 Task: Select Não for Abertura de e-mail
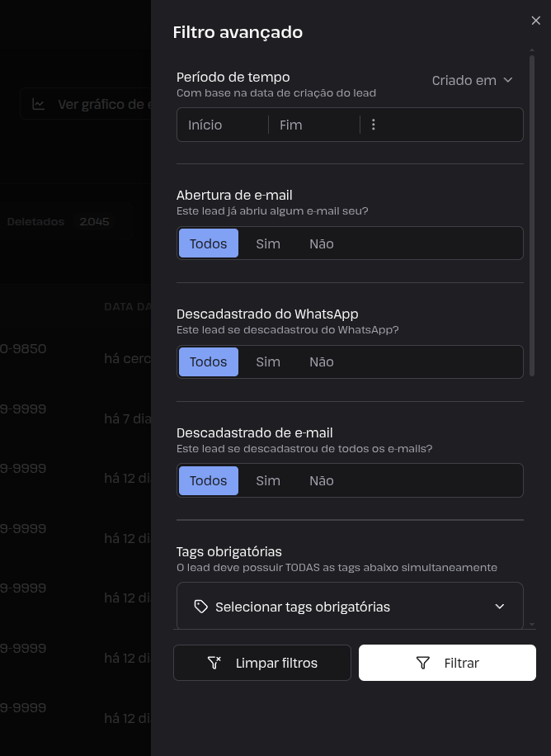pyautogui.click(x=322, y=243)
